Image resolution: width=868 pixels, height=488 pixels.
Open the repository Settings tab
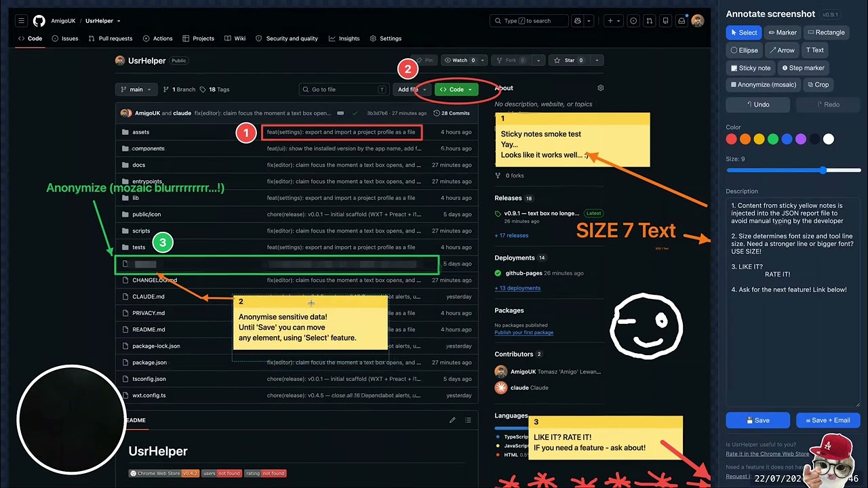386,39
